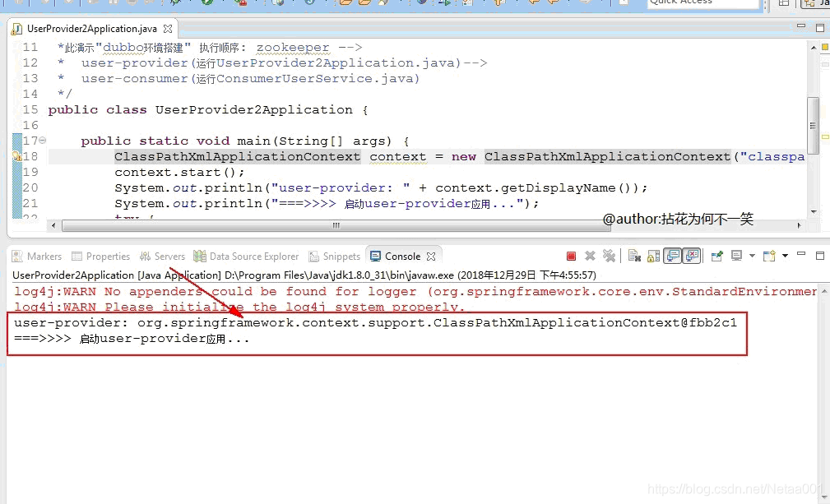Screen dimensions: 830x504
Task: Click the editor horizontal scroll right arrow
Action: point(799,225)
